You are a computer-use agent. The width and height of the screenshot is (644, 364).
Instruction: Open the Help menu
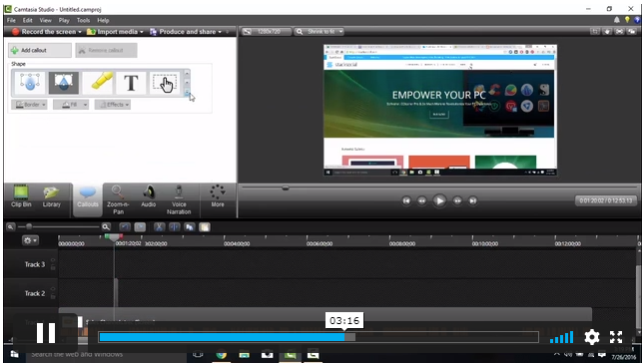pyautogui.click(x=103, y=20)
